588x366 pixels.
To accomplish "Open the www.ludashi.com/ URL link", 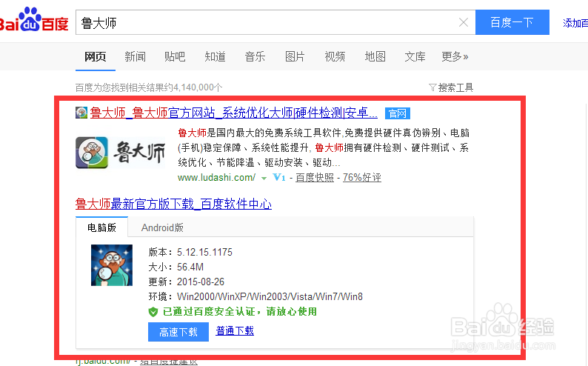I will coord(216,177).
